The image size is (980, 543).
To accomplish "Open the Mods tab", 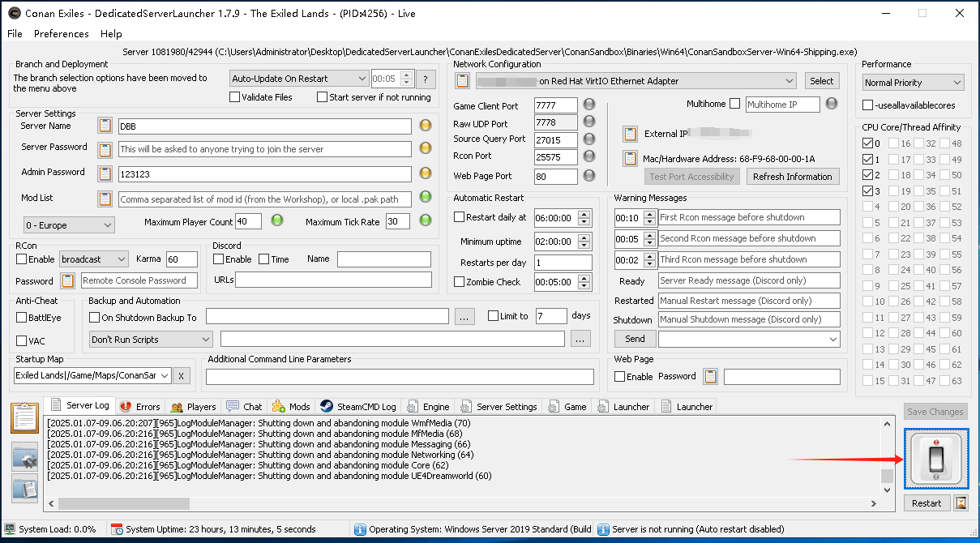I will click(292, 407).
